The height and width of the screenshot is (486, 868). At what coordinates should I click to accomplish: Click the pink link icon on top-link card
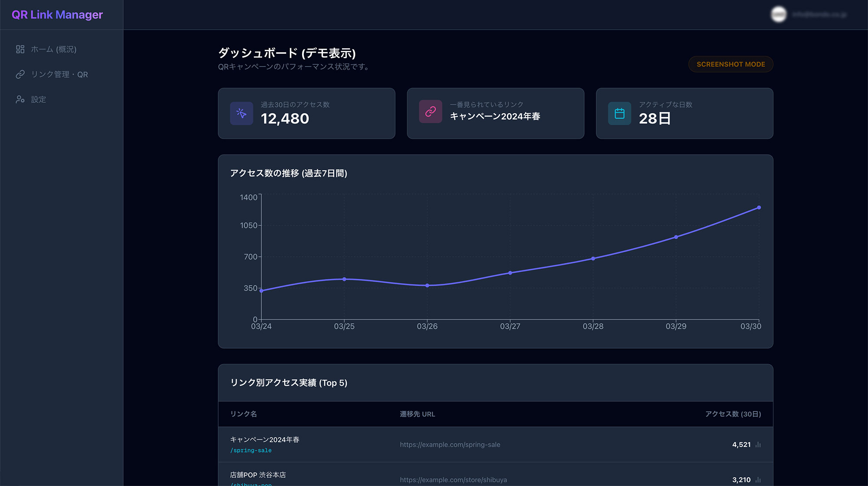[430, 112]
